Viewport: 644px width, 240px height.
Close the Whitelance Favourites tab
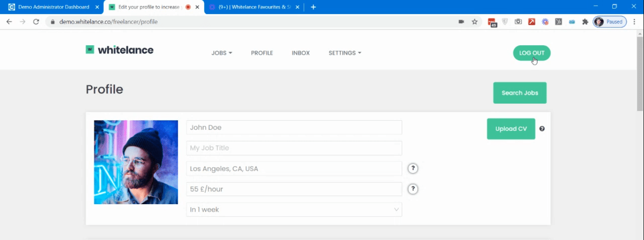pyautogui.click(x=297, y=7)
